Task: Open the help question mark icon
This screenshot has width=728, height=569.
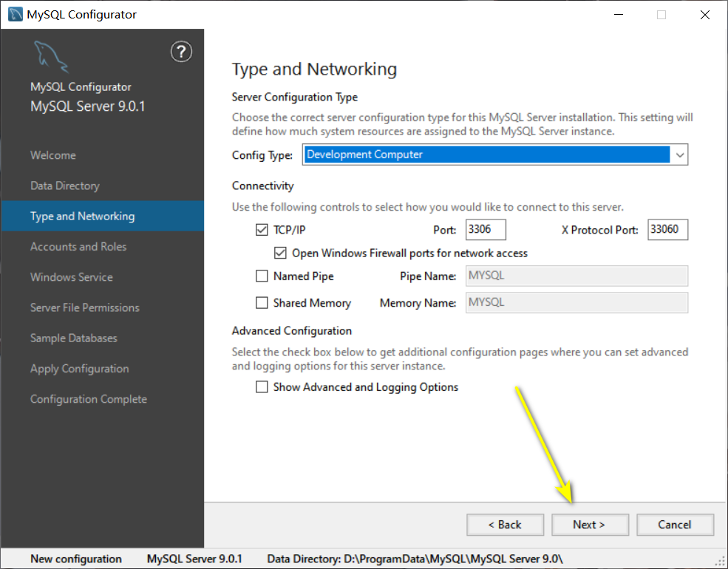Action: (x=181, y=52)
